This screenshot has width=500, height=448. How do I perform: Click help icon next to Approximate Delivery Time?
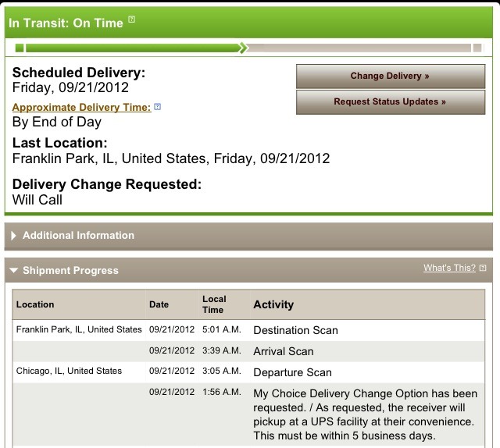158,107
